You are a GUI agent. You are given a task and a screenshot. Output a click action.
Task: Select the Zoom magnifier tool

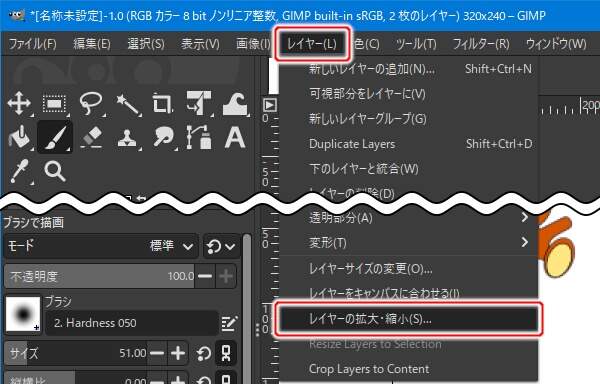pos(55,171)
